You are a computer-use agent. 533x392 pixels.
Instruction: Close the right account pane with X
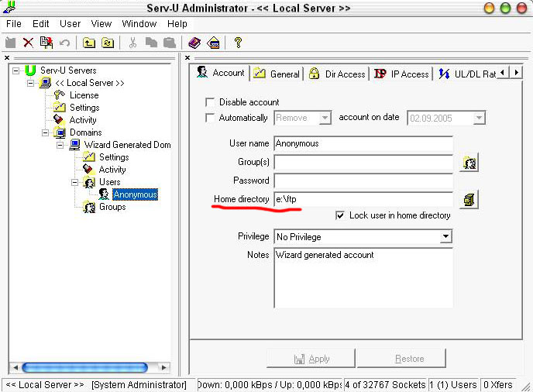click(x=187, y=58)
